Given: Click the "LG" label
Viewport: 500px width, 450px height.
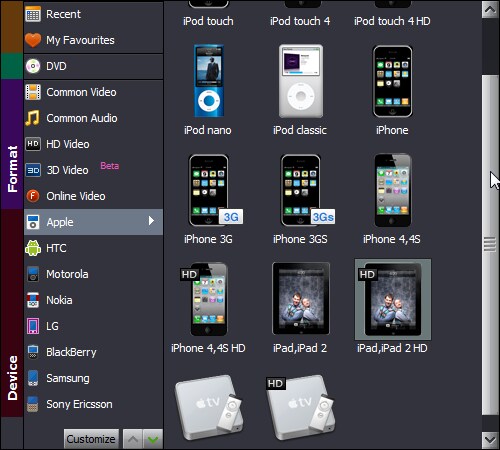Looking at the screenshot, I should tap(52, 326).
